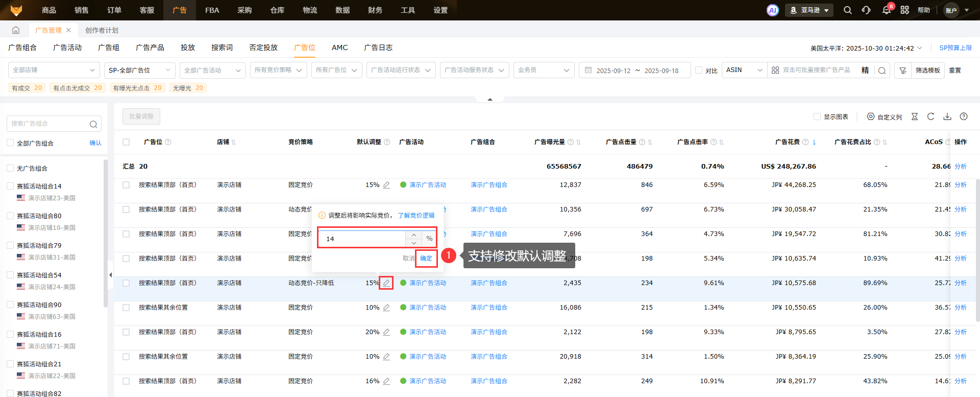The height and width of the screenshot is (397, 980).
Task: Confirm the adjustment with 确定
Action: (x=426, y=259)
